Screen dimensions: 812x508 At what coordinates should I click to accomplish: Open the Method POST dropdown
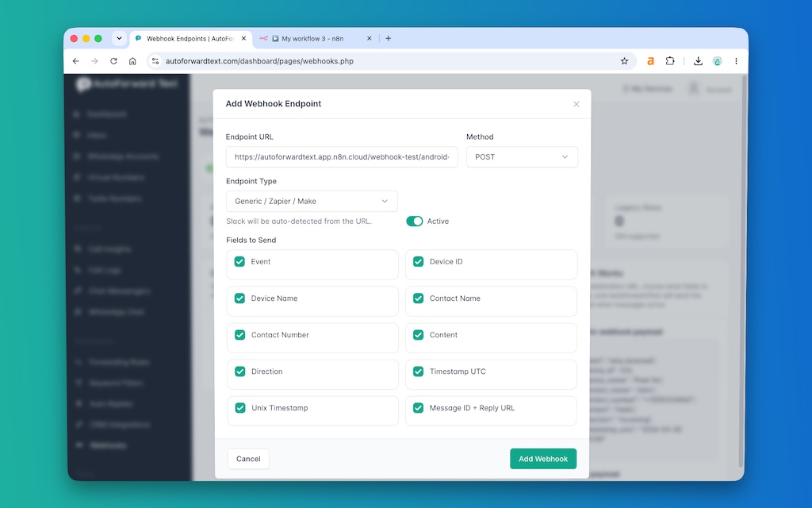[x=522, y=157]
